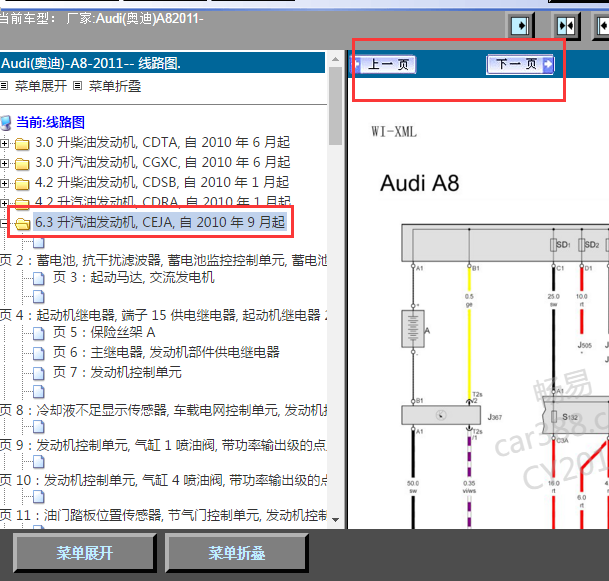Click the bottom 菜单展开 button
This screenshot has width=609, height=581.
click(85, 553)
